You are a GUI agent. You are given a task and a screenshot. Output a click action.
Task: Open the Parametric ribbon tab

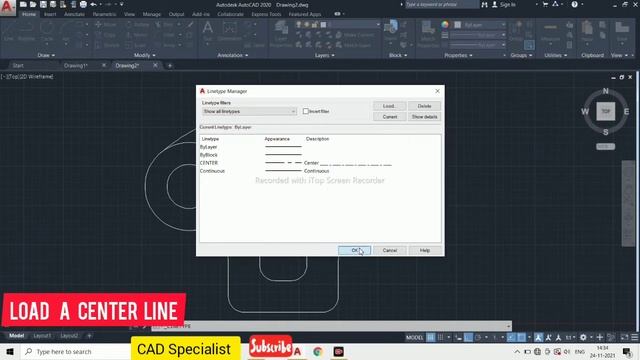pos(104,14)
